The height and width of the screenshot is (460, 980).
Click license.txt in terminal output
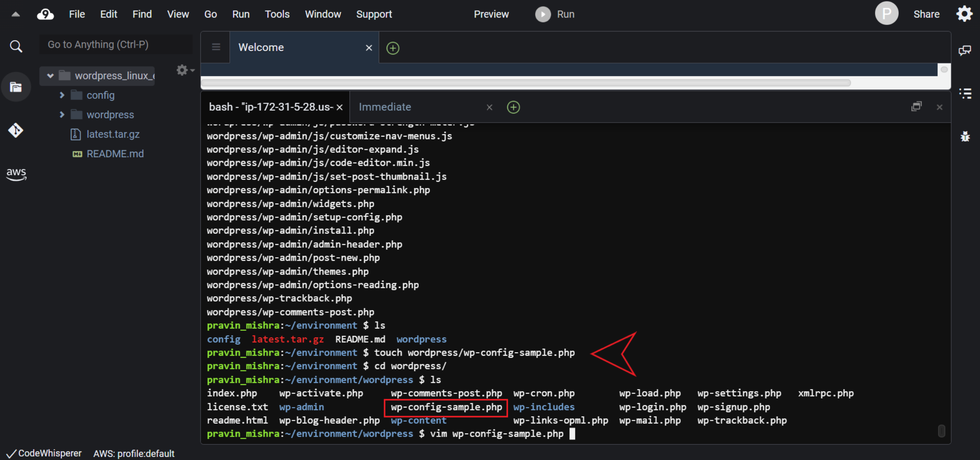237,407
